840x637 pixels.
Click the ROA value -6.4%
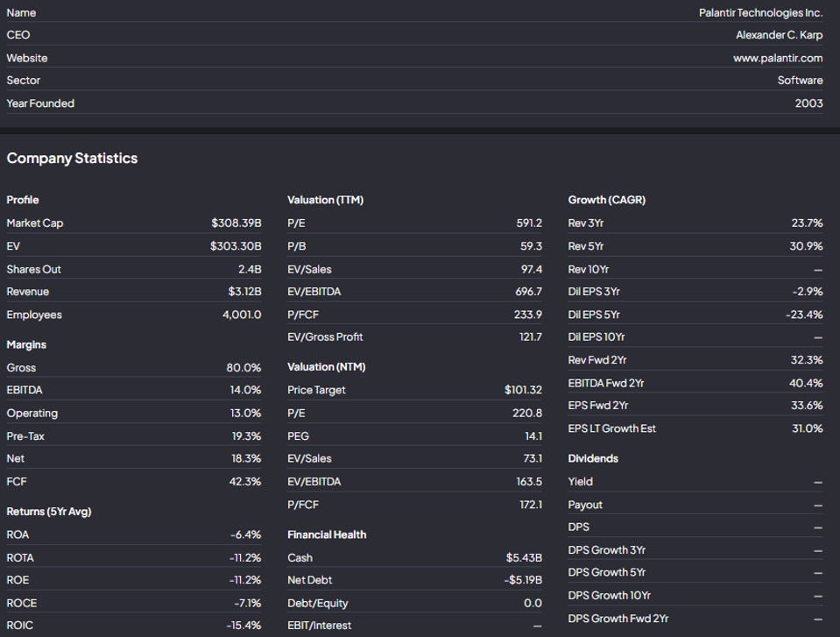(x=246, y=534)
